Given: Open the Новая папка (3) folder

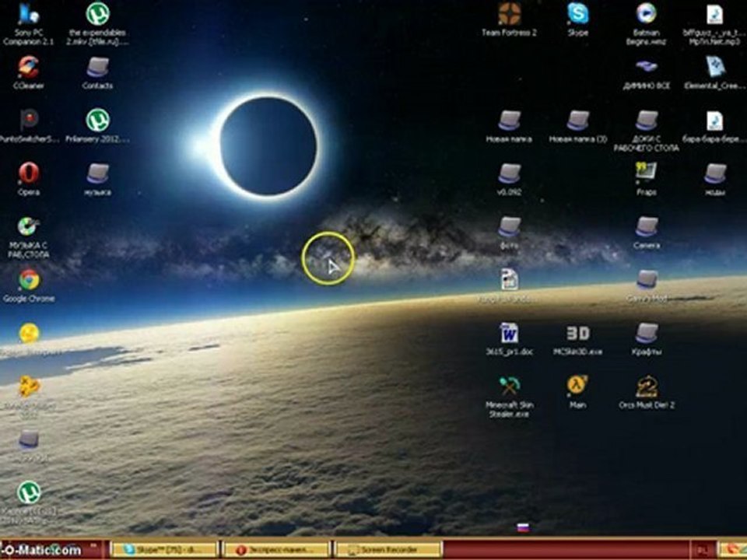Looking at the screenshot, I should click(x=578, y=120).
